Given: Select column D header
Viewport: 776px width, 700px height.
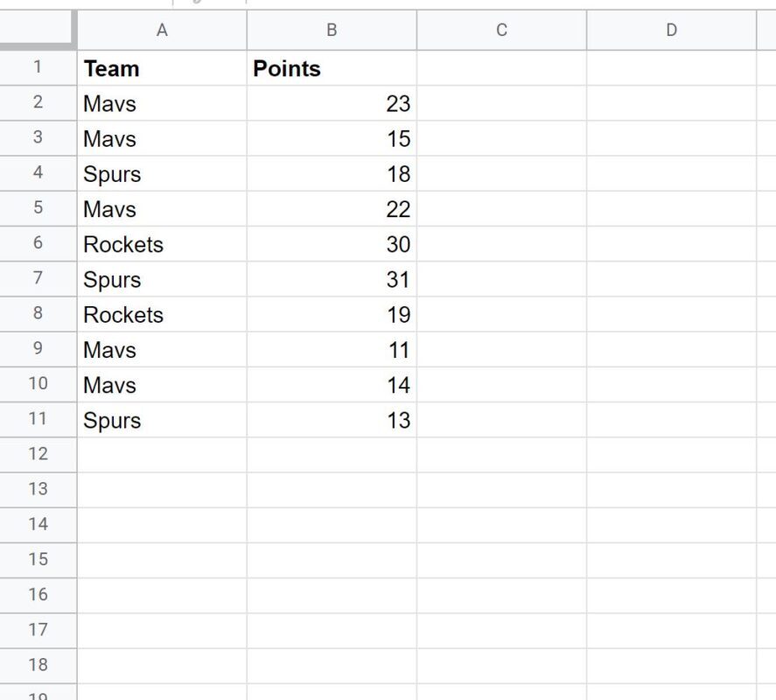Looking at the screenshot, I should point(671,31).
